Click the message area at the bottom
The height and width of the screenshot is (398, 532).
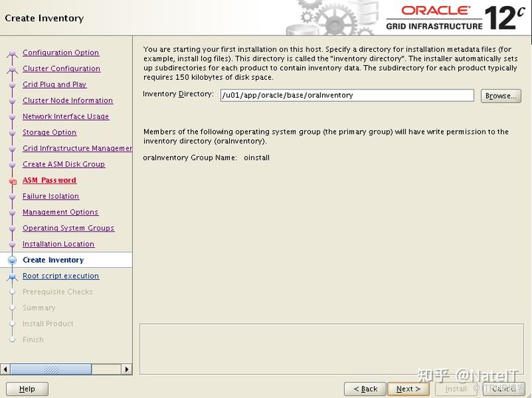(x=332, y=349)
